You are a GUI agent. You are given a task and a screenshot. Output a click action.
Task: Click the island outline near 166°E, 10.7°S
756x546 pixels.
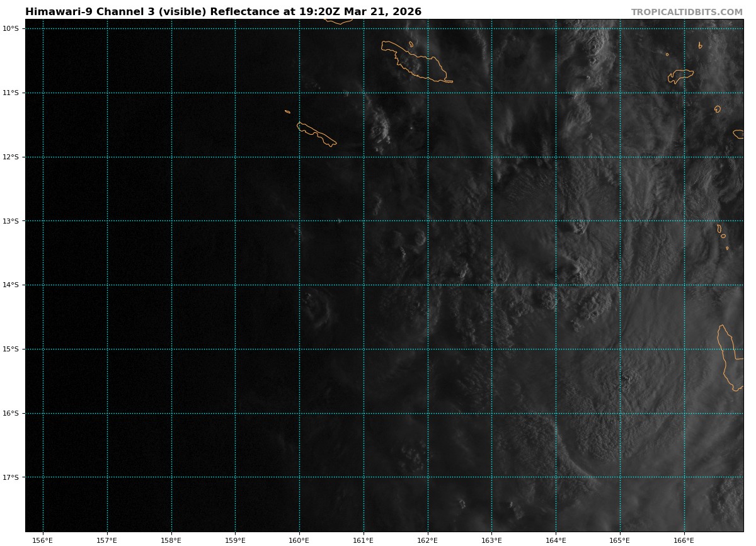[680, 75]
